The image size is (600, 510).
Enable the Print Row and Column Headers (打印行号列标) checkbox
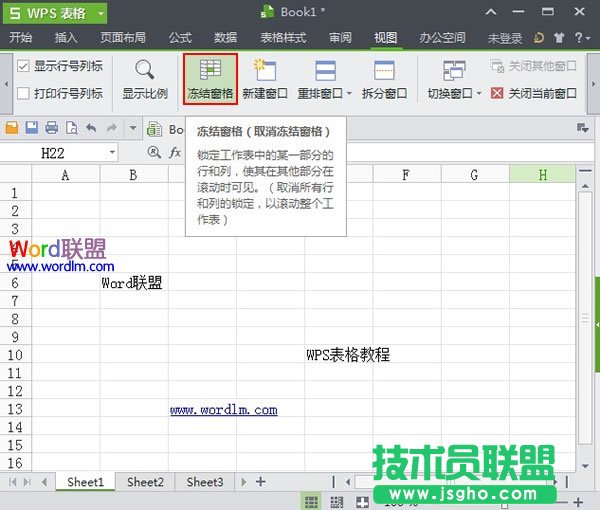coord(23,93)
